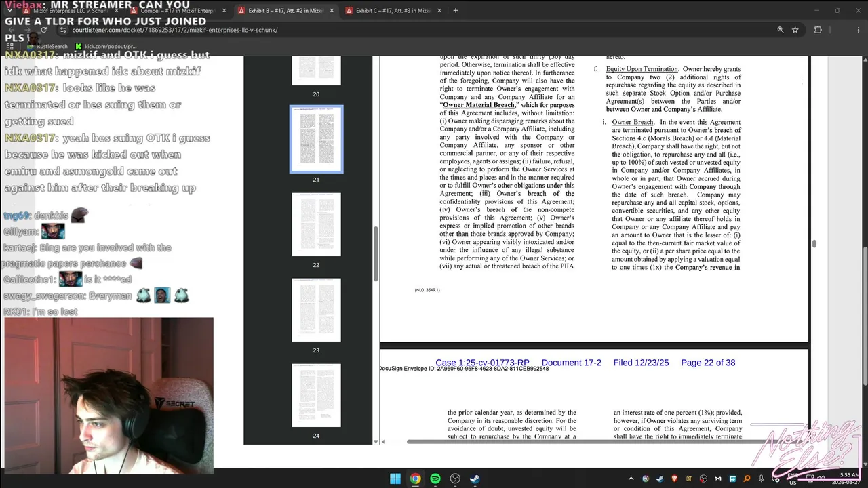
Task: Click the microphone icon in system tray
Action: coord(762,479)
